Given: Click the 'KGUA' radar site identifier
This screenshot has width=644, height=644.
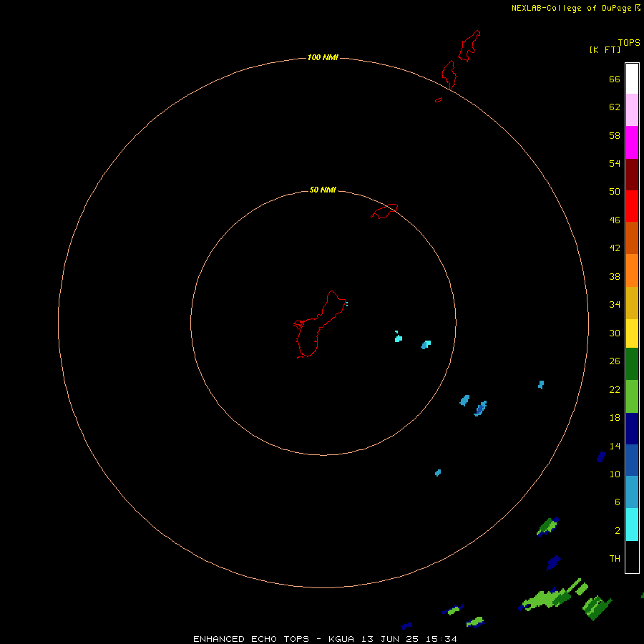Looking at the screenshot, I should click(342, 639).
